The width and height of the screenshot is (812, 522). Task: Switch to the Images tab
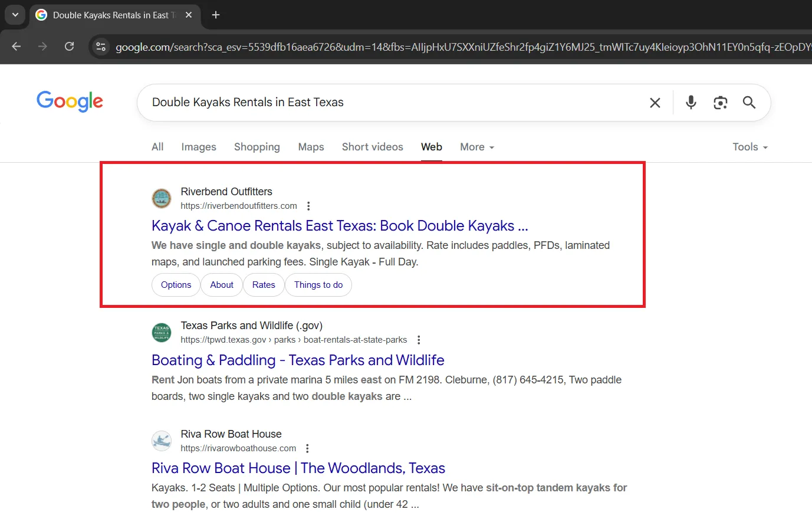(x=198, y=147)
